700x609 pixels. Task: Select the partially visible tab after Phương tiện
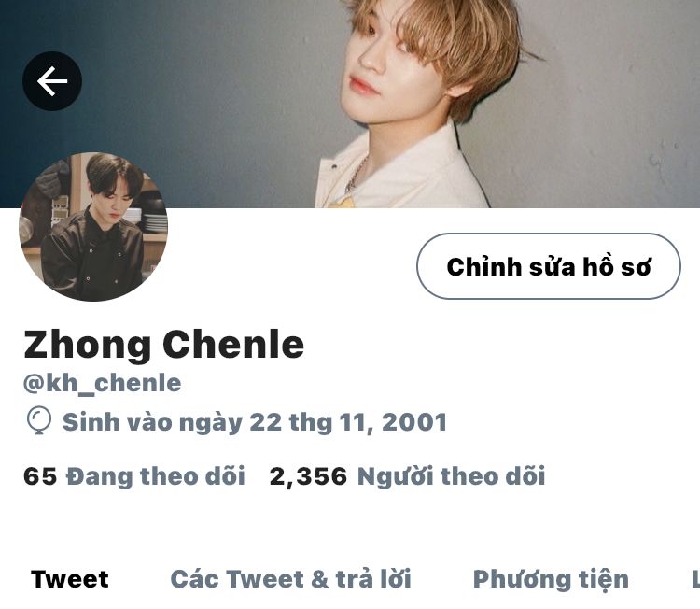pos(695,579)
